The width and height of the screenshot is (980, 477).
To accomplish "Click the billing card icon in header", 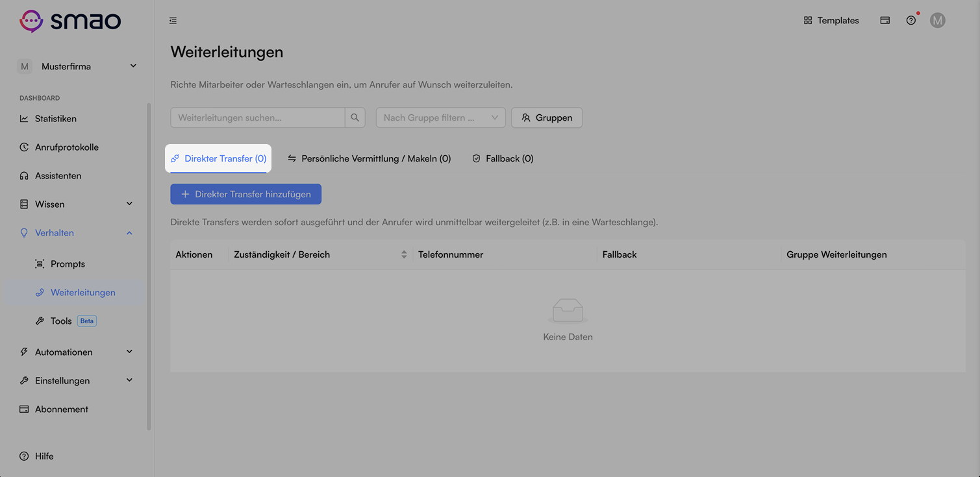I will (x=885, y=21).
